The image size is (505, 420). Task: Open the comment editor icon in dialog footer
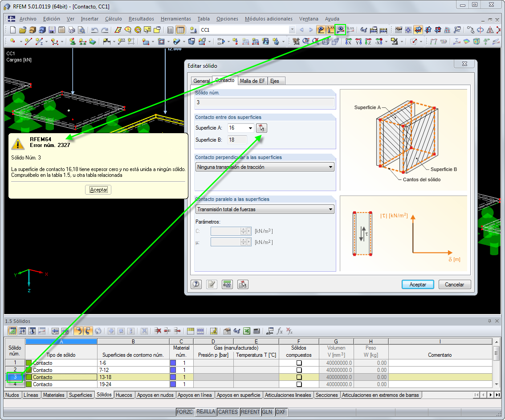point(211,285)
